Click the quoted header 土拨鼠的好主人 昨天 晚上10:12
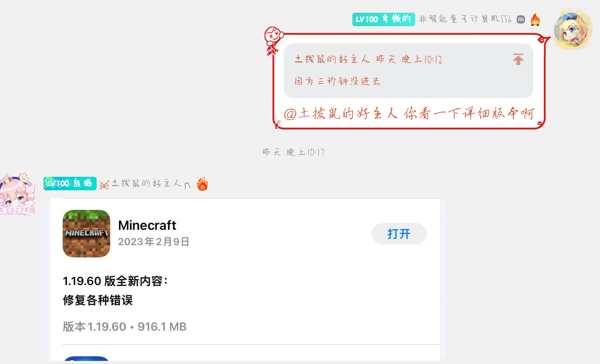Screen dimensions: 600x364 pyautogui.click(x=369, y=59)
